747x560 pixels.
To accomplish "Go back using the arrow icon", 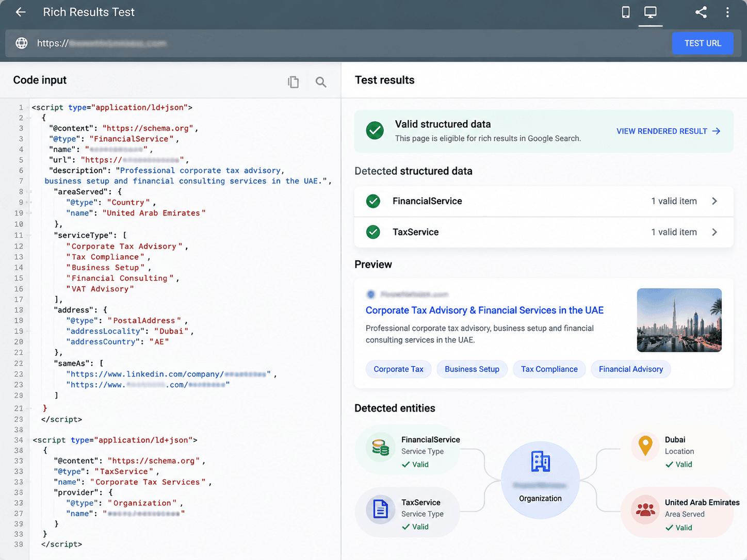I will 21,12.
